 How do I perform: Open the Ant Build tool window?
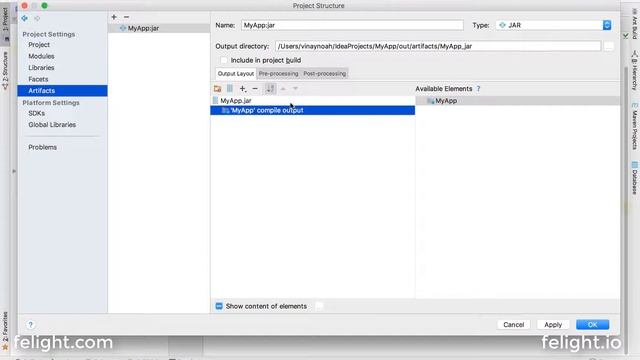[x=635, y=24]
